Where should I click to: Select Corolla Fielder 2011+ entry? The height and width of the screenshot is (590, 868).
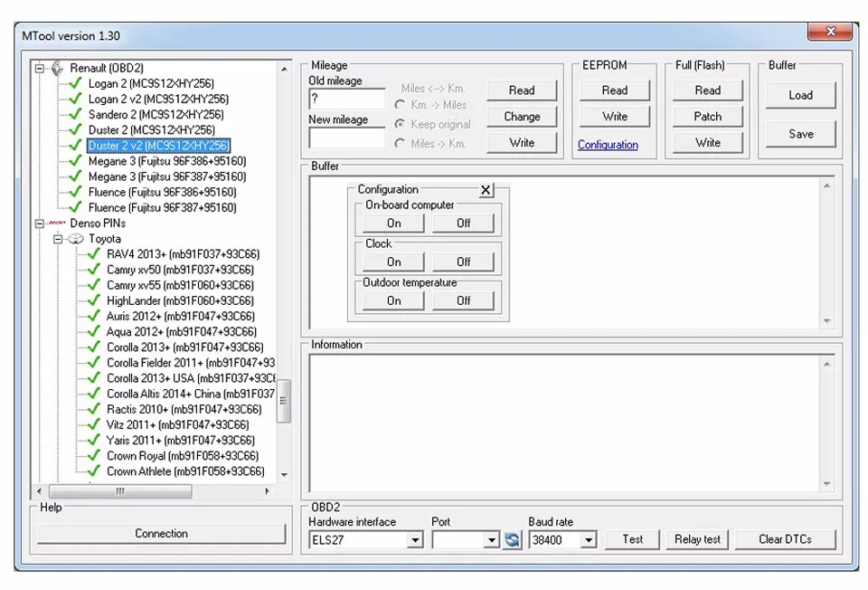[x=191, y=362]
